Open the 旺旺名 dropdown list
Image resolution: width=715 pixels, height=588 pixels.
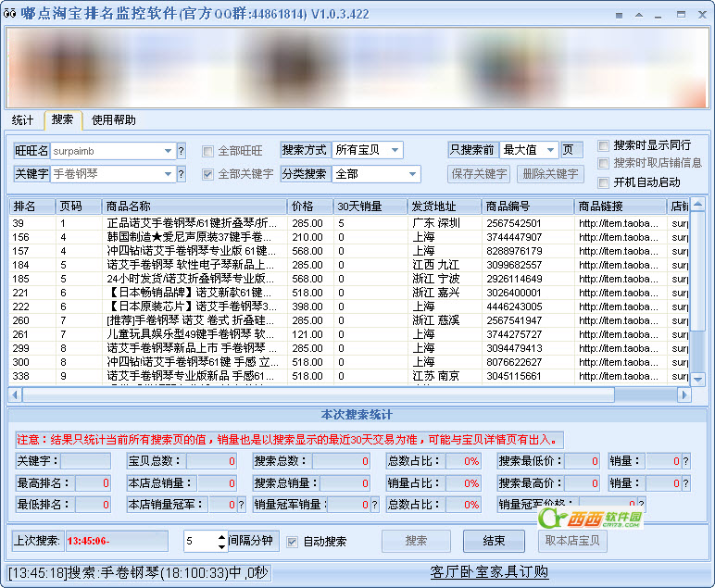[168, 151]
